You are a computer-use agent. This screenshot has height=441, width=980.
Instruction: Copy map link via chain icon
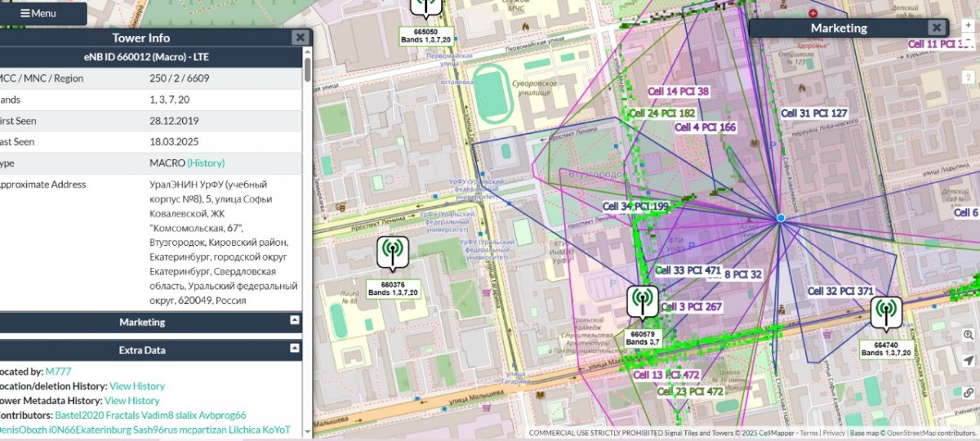(x=969, y=393)
